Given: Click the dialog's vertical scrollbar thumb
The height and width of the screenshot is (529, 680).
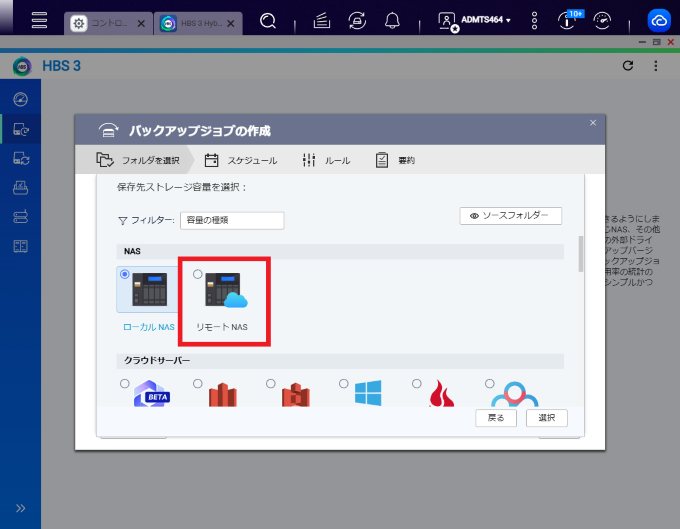Looking at the screenshot, I should 581,254.
